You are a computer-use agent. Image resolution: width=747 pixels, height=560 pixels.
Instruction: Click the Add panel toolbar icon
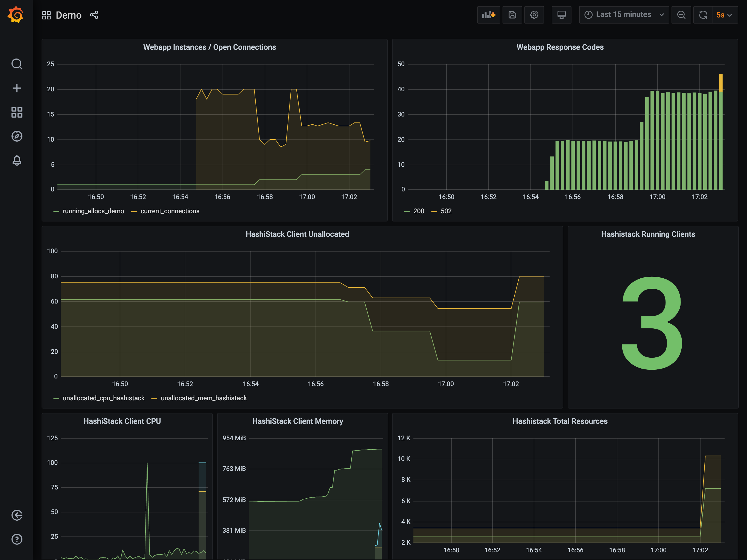tap(489, 15)
